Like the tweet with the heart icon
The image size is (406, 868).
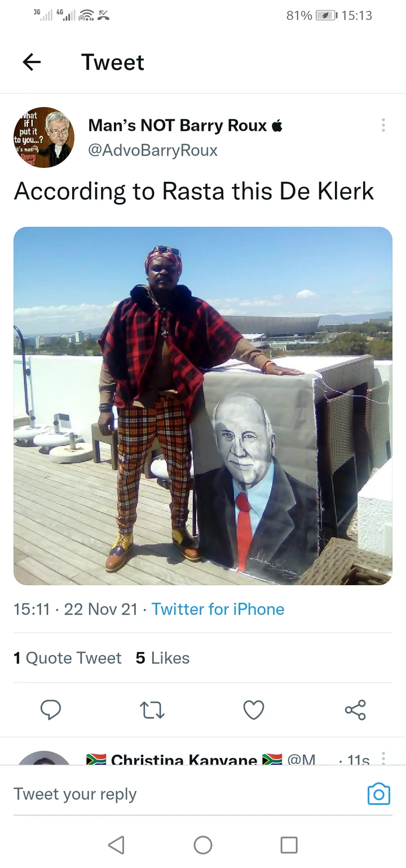point(254,710)
